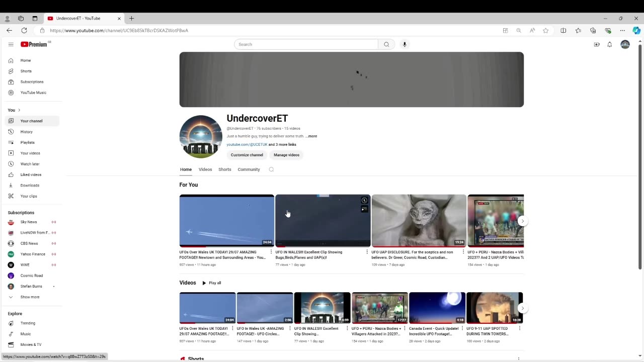Open Shorts in the sidebar
The height and width of the screenshot is (362, 644).
[32, 71]
